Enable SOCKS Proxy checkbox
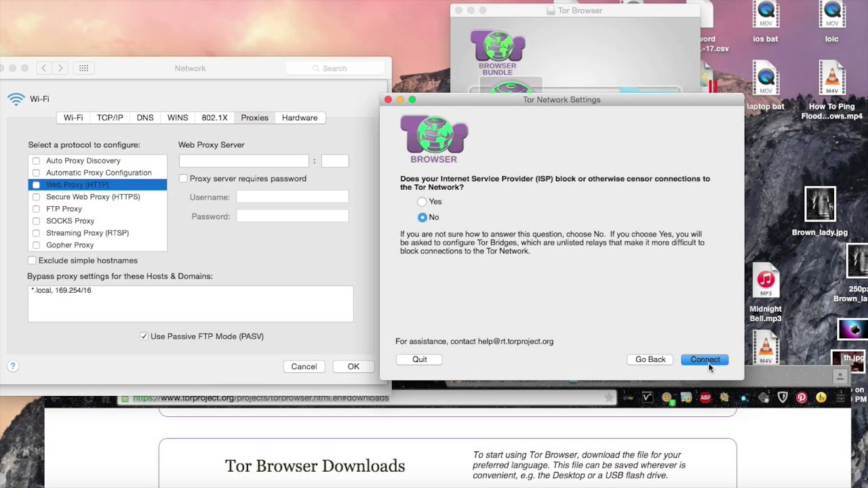Viewport: 868px width, 488px height. (37, 221)
